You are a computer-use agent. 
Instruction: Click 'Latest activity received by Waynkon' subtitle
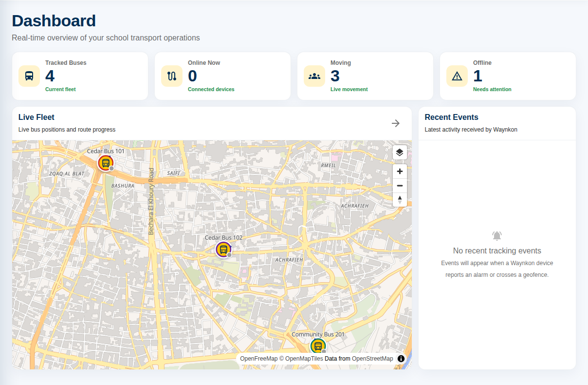[471, 130]
